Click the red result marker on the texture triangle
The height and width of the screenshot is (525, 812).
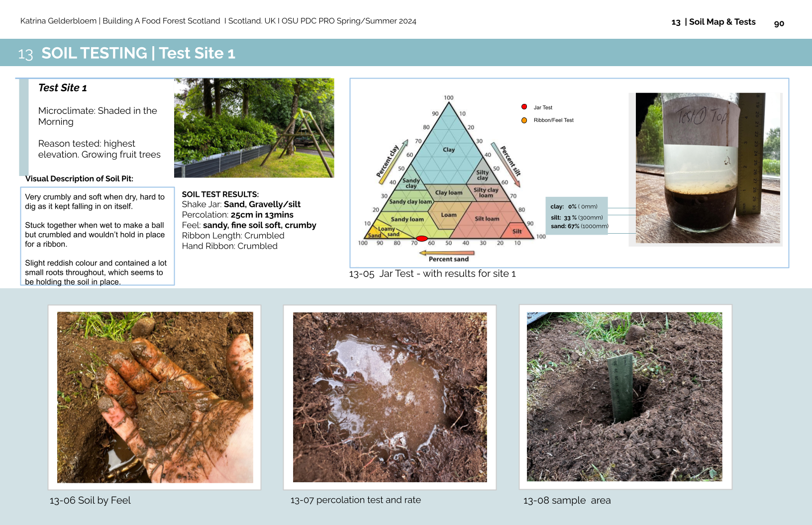(x=421, y=238)
